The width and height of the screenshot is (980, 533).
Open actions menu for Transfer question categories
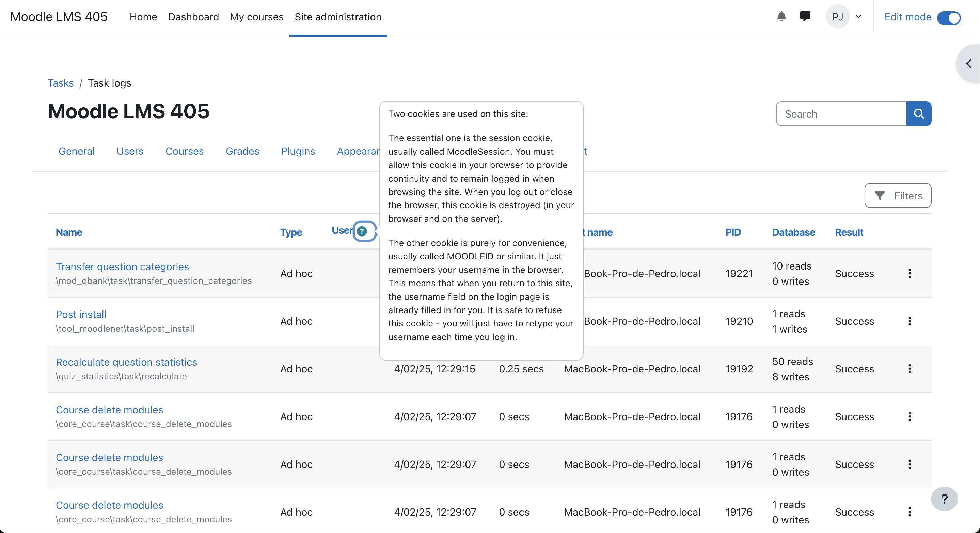(910, 273)
